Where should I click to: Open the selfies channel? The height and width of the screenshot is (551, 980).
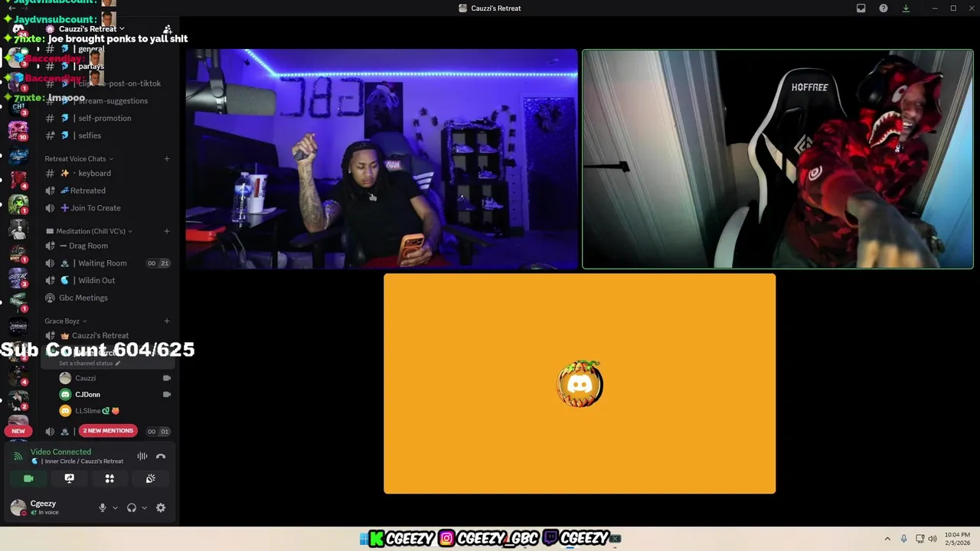(x=107, y=135)
